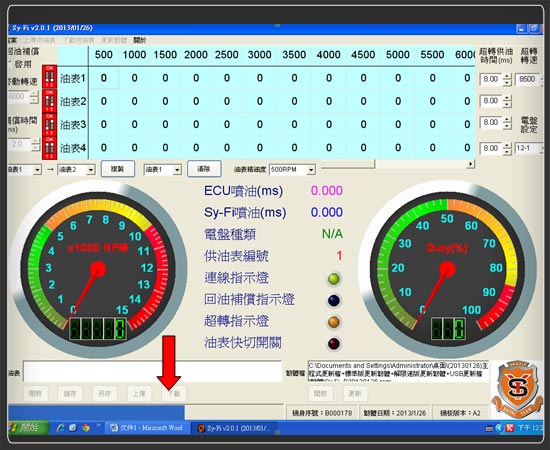The height and width of the screenshot is (450, 550).
Task: Click the orange 超轉指示燈 indicator light
Action: click(334, 322)
